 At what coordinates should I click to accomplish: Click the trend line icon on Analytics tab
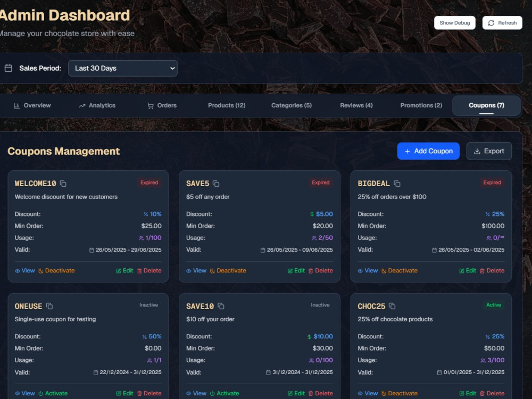(x=82, y=106)
